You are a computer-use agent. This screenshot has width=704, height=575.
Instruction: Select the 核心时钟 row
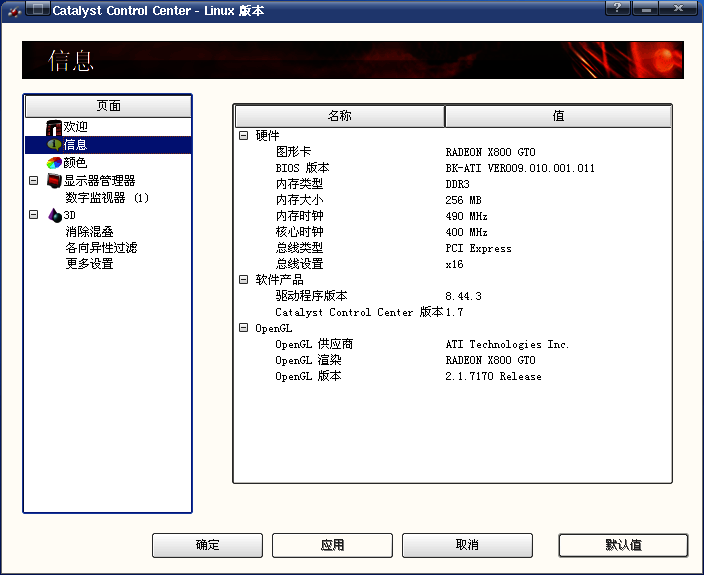pyautogui.click(x=299, y=232)
